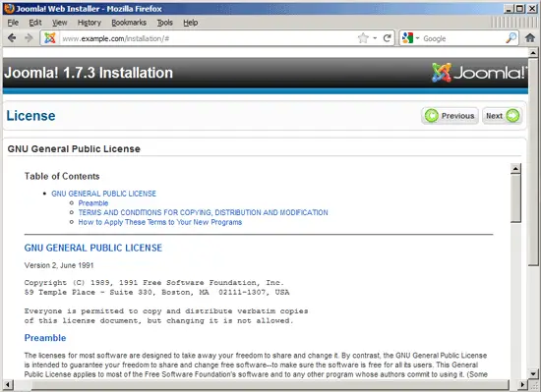Click license frame scrollbar up arrow
This screenshot has width=541, height=392.
point(515,168)
